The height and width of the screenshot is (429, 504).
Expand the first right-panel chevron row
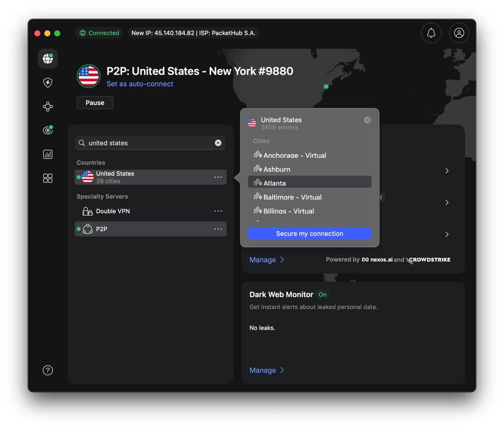[447, 171]
